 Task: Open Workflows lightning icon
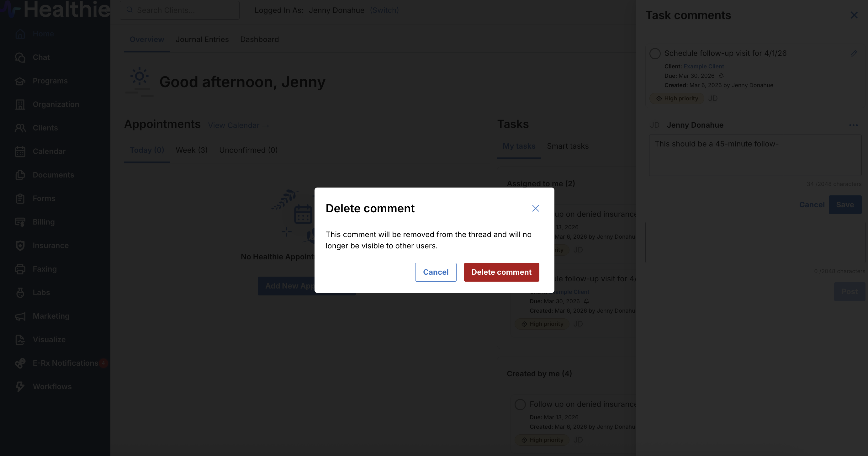[x=20, y=387]
